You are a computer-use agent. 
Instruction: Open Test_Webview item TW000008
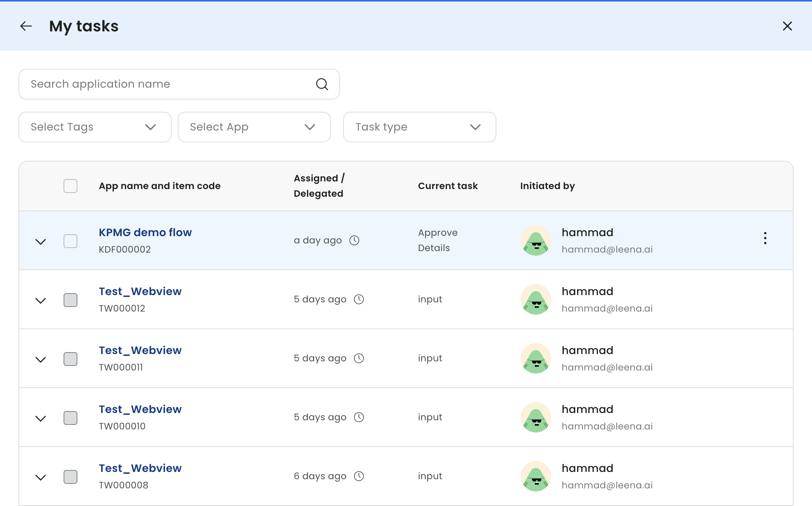pyautogui.click(x=140, y=468)
